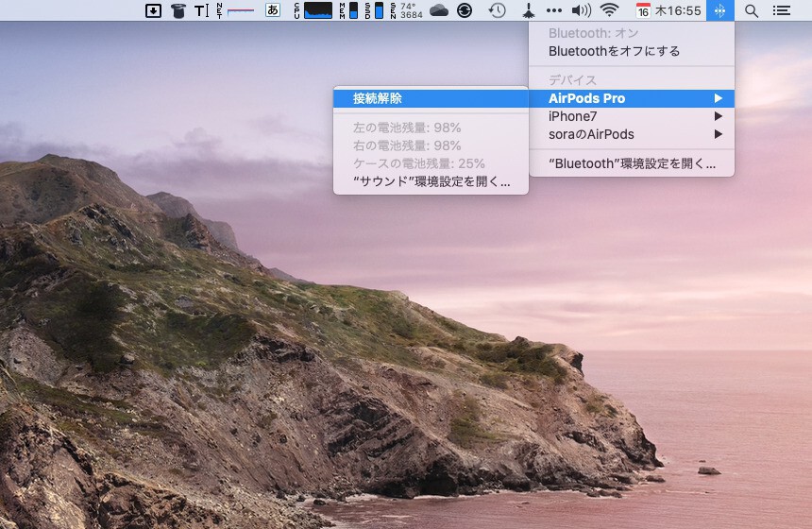Click the volume speaker icon
This screenshot has width=812, height=529.
pyautogui.click(x=582, y=10)
